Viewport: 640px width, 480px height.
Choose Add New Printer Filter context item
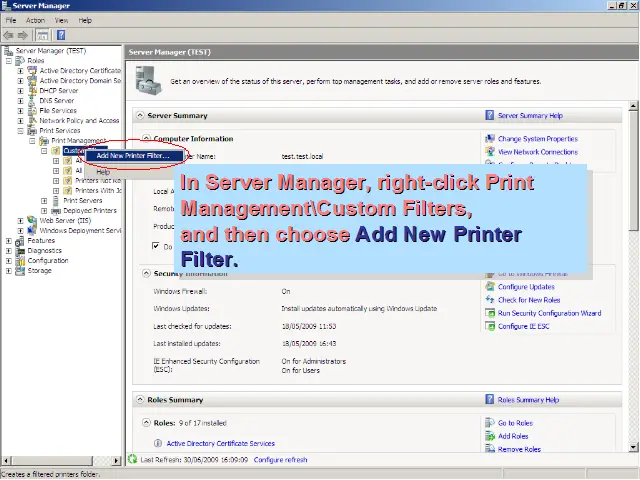pos(133,156)
